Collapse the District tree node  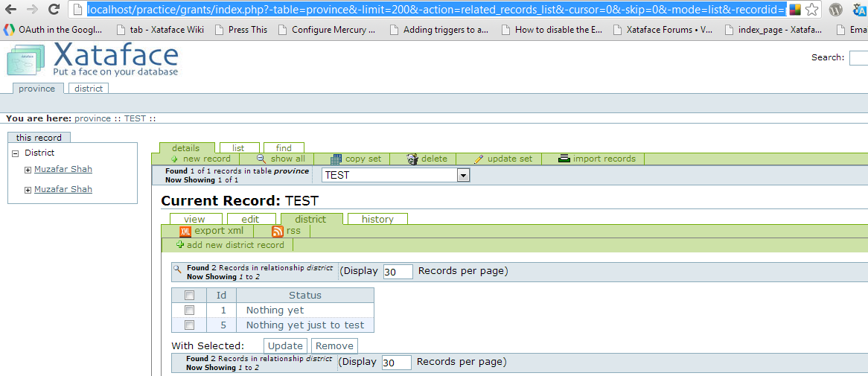point(14,153)
